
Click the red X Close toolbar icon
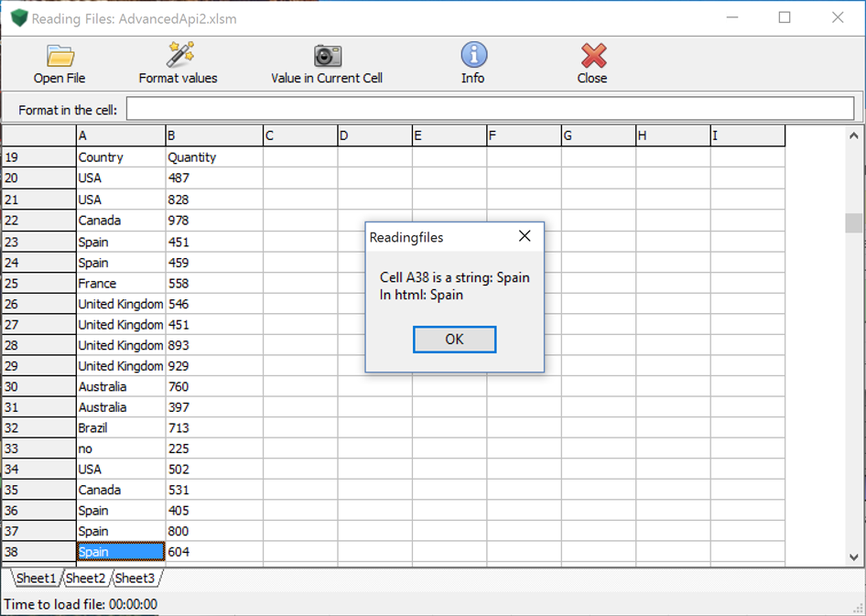(x=592, y=56)
